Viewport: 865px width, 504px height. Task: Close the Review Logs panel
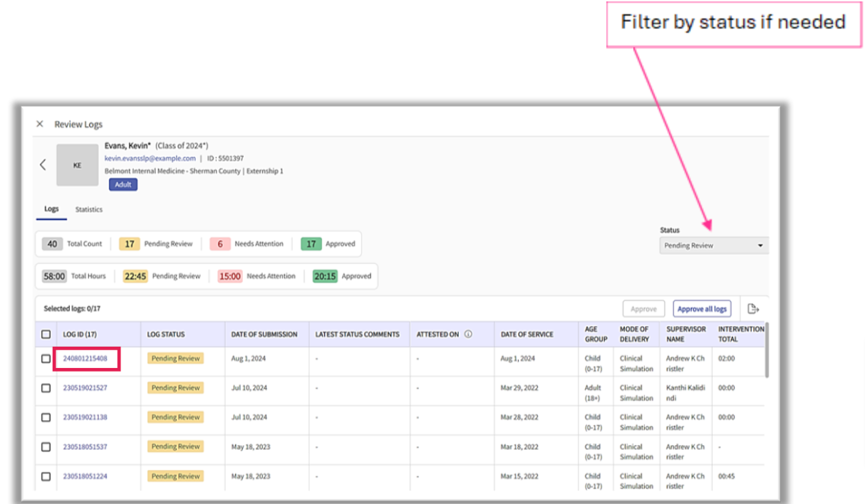(x=40, y=124)
